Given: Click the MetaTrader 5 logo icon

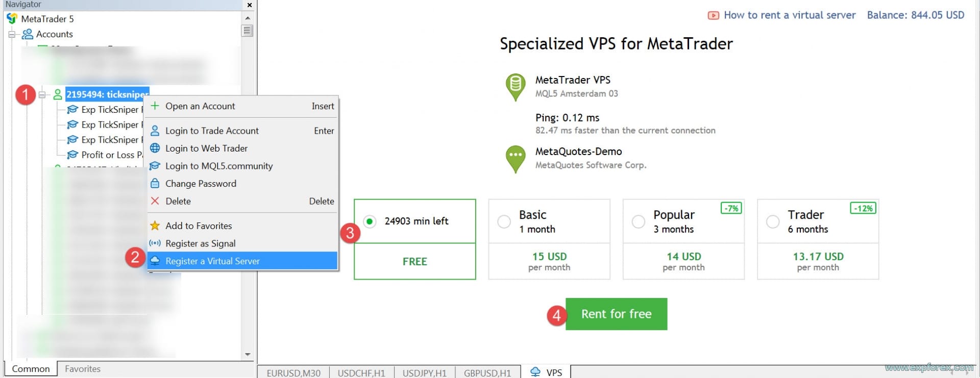Looking at the screenshot, I should click(x=12, y=19).
